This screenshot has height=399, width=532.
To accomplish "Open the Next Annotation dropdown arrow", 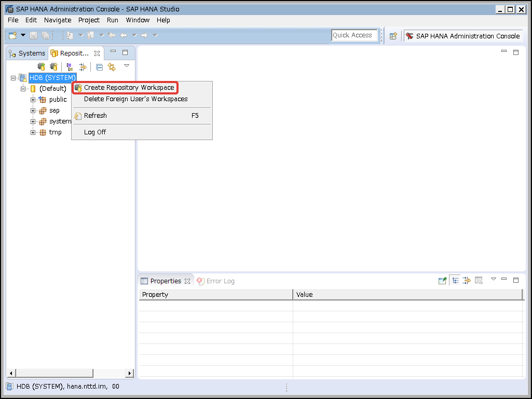I will (x=81, y=35).
